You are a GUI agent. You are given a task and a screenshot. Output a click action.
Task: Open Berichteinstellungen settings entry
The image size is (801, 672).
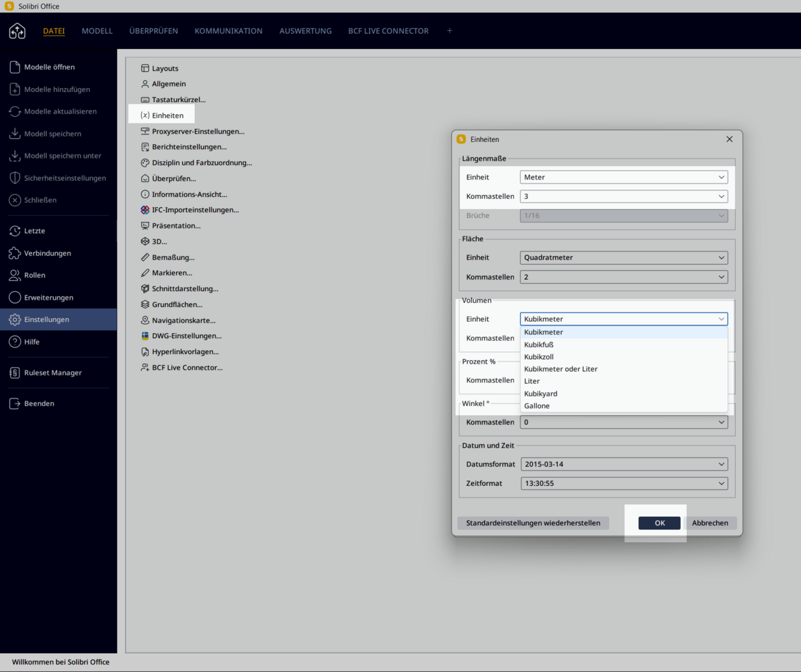pyautogui.click(x=183, y=147)
